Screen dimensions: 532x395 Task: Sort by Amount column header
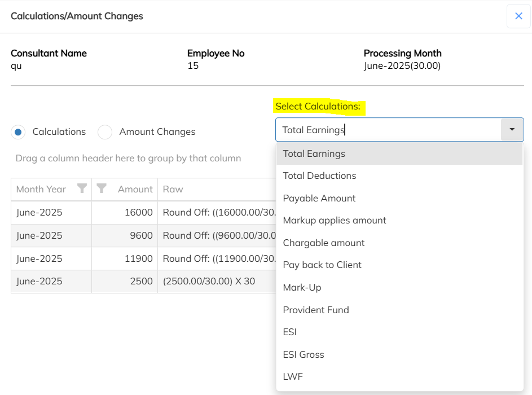(x=135, y=190)
